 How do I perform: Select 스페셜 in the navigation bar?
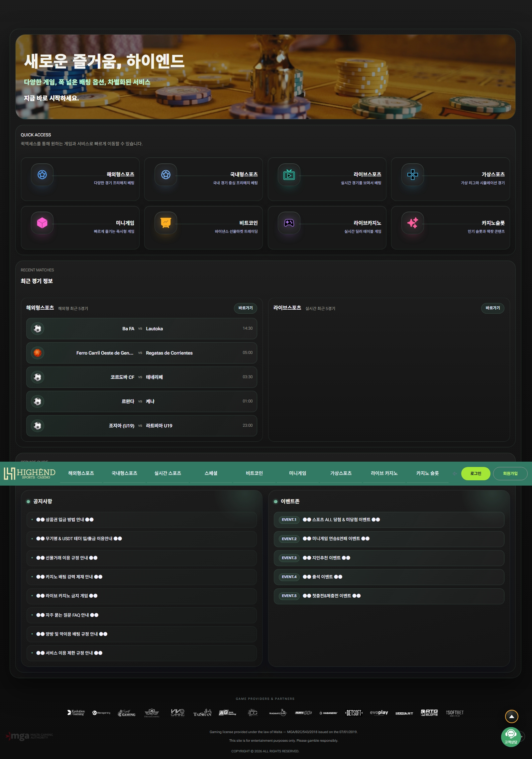point(211,473)
